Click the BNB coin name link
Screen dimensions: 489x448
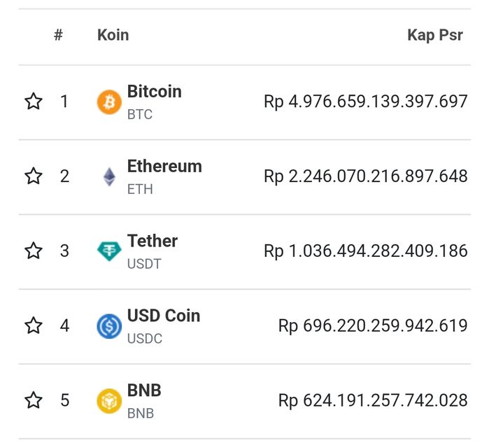[x=144, y=391]
